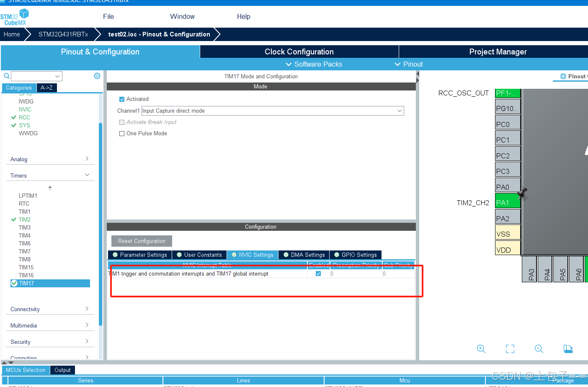This screenshot has width=588, height=387.
Task: Click the Reset Configuration button
Action: [142, 241]
